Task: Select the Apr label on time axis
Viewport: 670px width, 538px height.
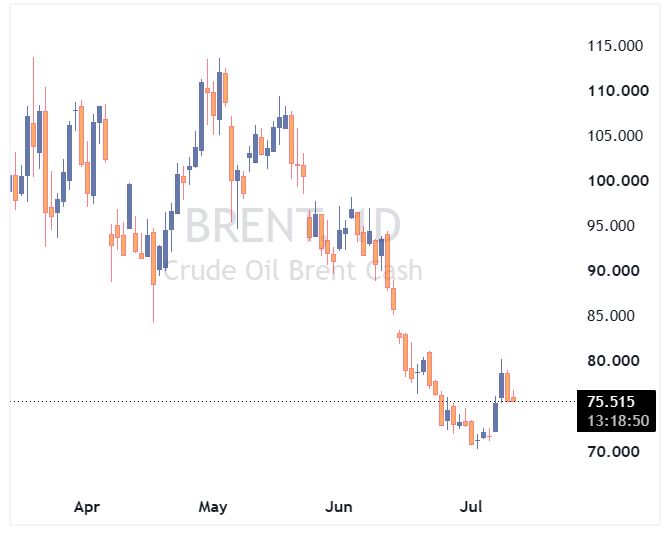Action: (87, 507)
